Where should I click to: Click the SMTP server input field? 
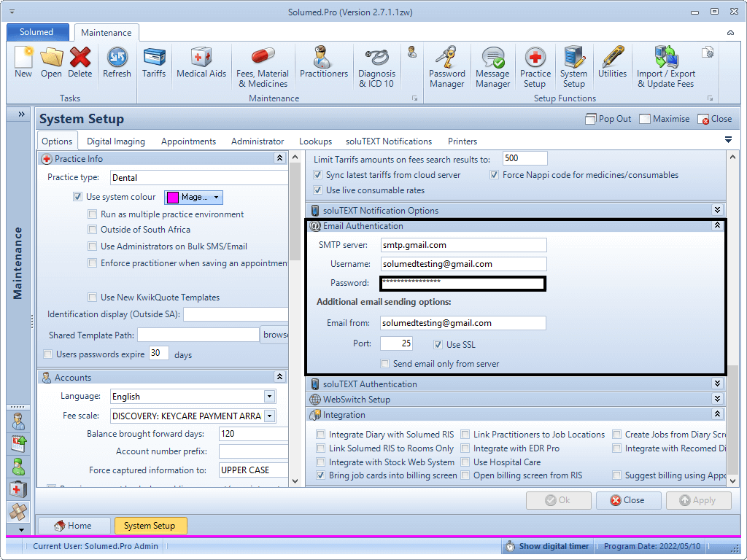(x=462, y=246)
